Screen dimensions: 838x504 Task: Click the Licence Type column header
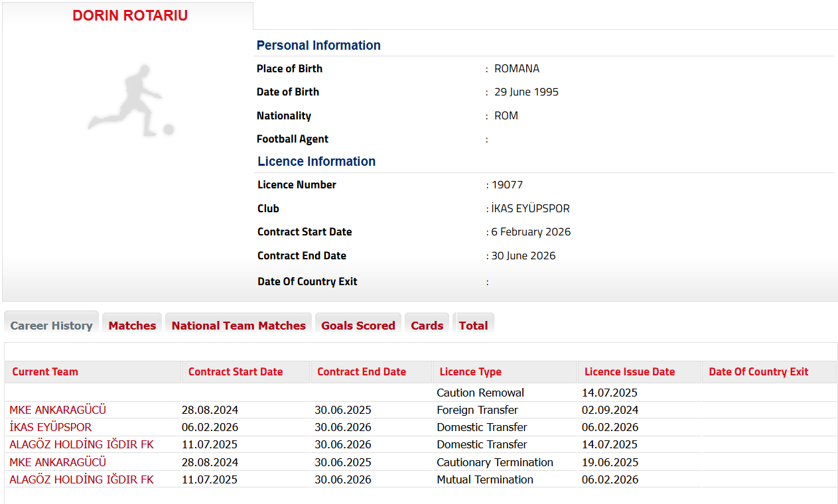pyautogui.click(x=470, y=372)
